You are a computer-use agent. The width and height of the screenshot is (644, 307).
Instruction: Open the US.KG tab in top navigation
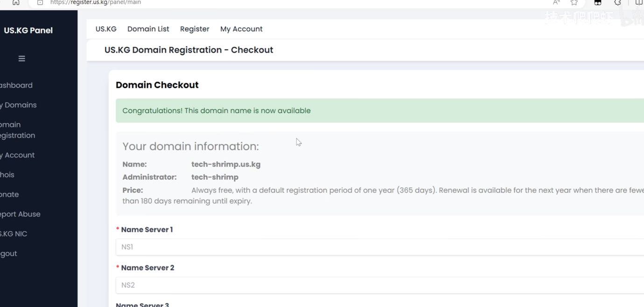point(106,29)
